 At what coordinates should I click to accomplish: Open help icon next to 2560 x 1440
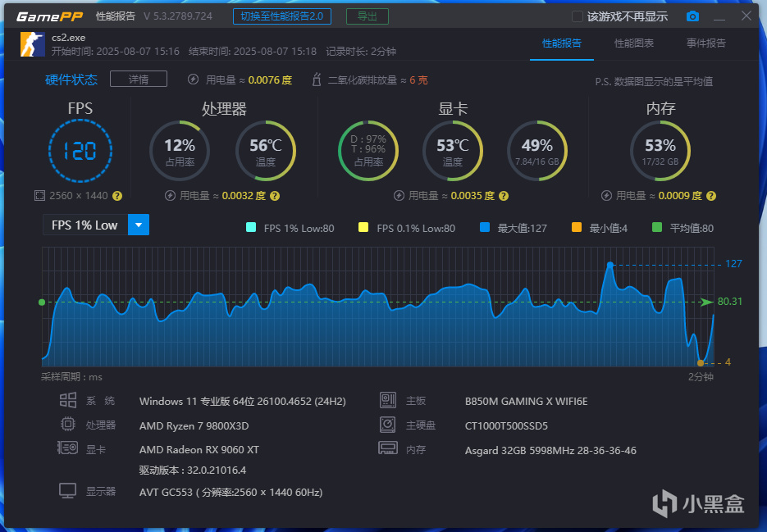(117, 196)
